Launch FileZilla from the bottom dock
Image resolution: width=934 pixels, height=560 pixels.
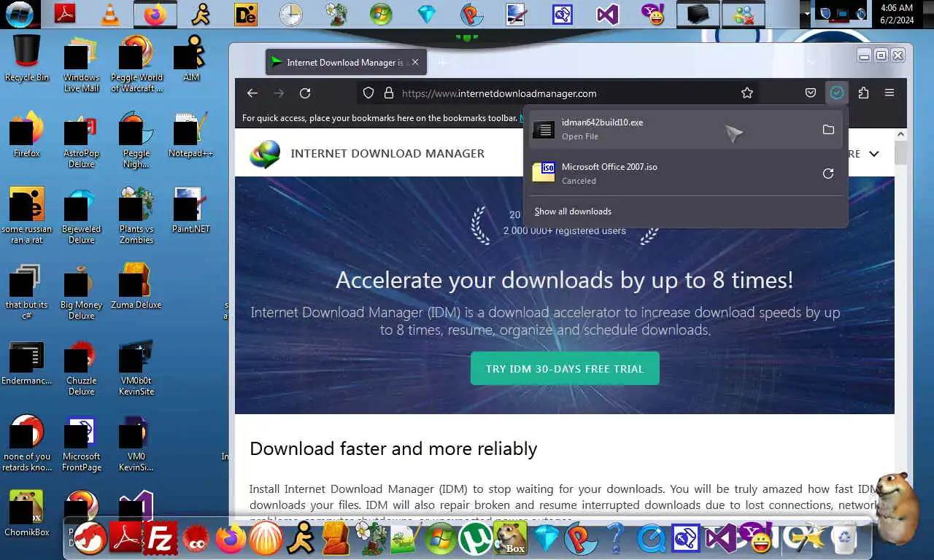point(161,539)
